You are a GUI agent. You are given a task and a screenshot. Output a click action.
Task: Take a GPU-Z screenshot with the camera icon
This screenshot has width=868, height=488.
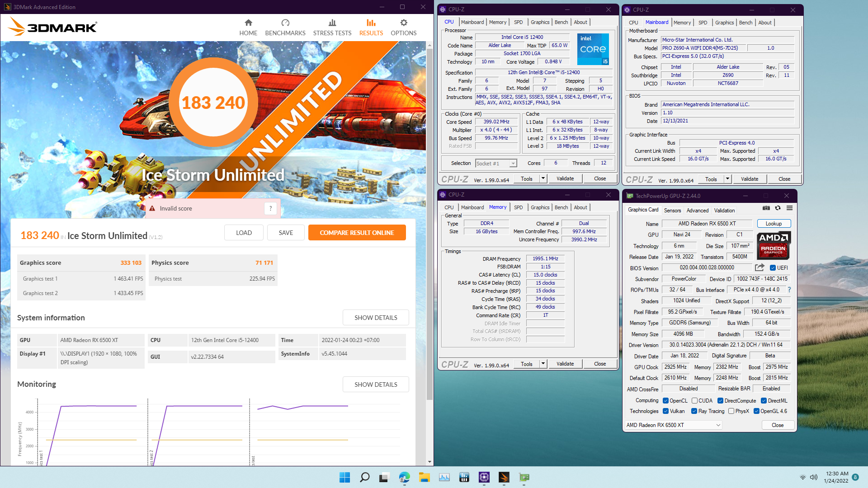(x=766, y=208)
